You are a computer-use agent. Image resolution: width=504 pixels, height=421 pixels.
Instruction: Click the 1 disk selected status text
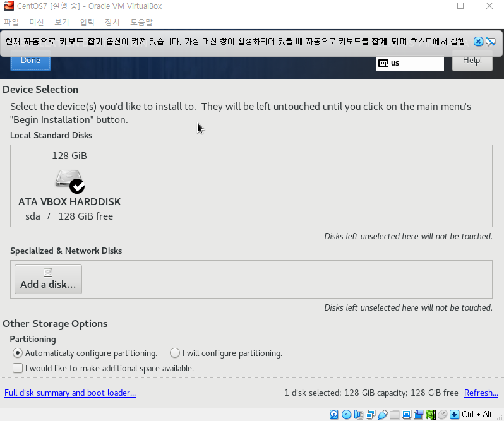pos(371,393)
